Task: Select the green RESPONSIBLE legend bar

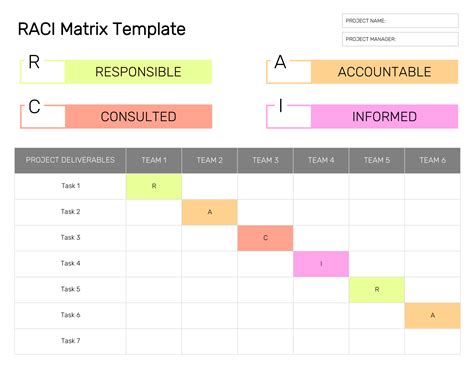Action: point(138,72)
